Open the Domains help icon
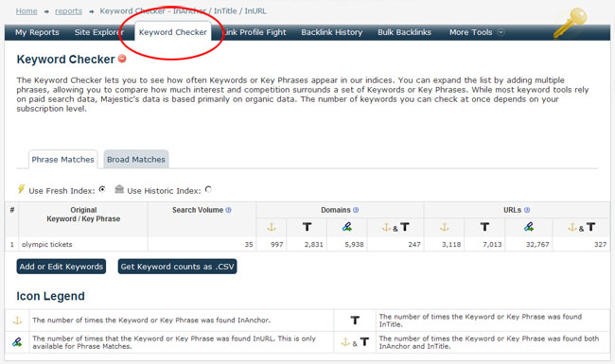Image resolution: width=615 pixels, height=364 pixels. pyautogui.click(x=356, y=210)
